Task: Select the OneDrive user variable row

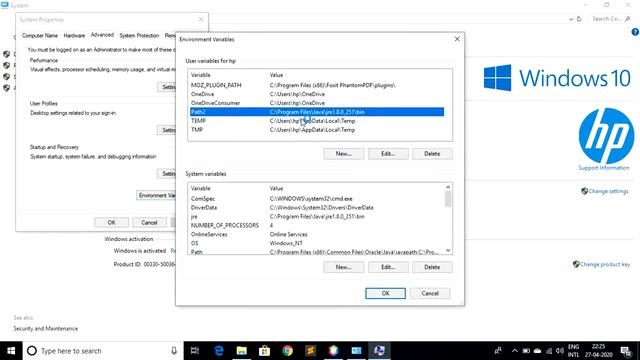Action: [x=317, y=94]
